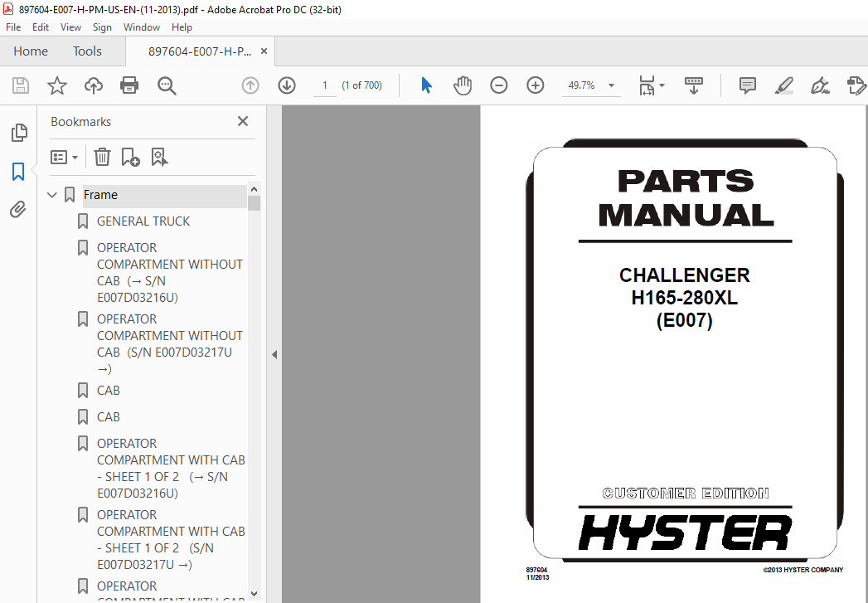Open the View menu
868x603 pixels.
click(70, 27)
